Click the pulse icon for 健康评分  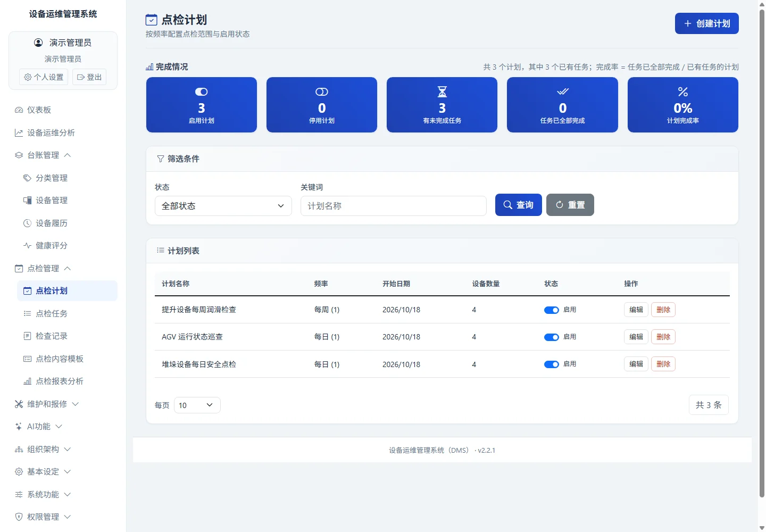pos(28,246)
